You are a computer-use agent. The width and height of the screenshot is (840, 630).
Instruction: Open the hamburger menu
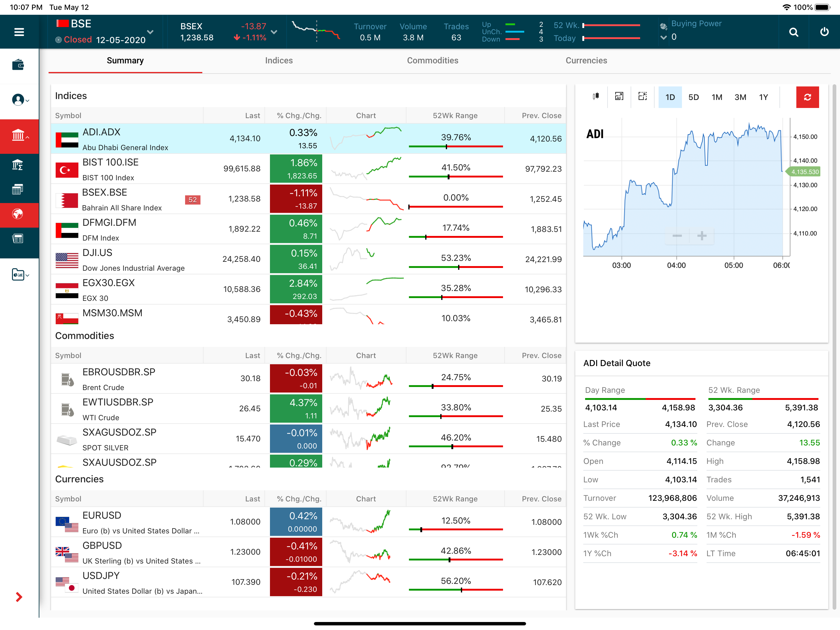pos(19,32)
